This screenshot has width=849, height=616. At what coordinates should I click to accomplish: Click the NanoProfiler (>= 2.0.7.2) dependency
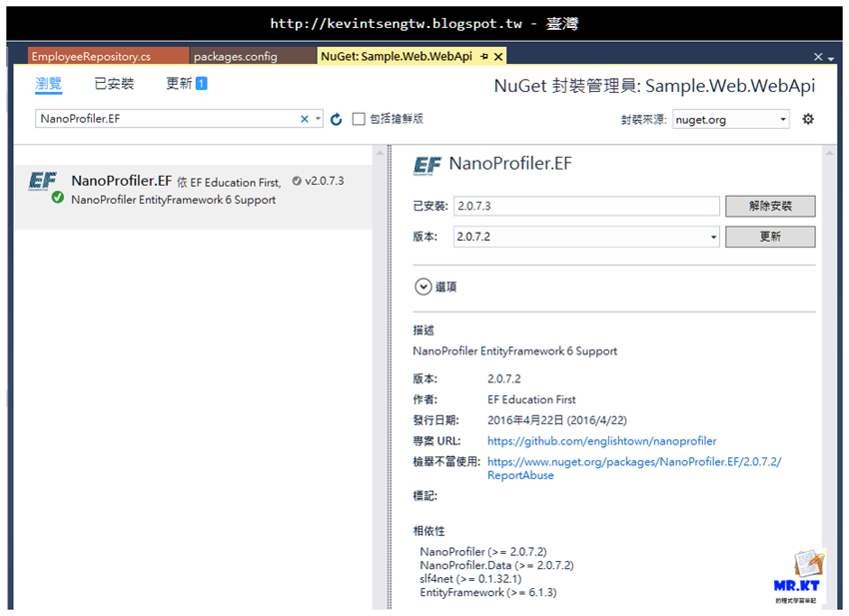pyautogui.click(x=483, y=551)
